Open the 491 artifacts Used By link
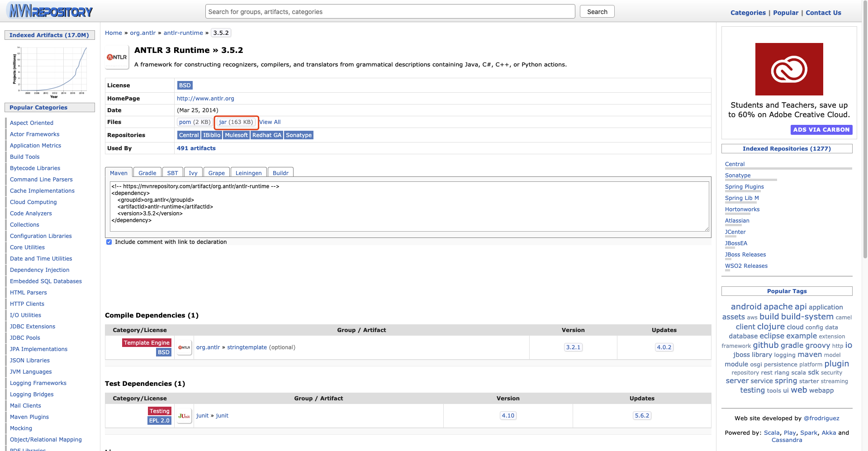This screenshot has width=868, height=451. pos(196,148)
